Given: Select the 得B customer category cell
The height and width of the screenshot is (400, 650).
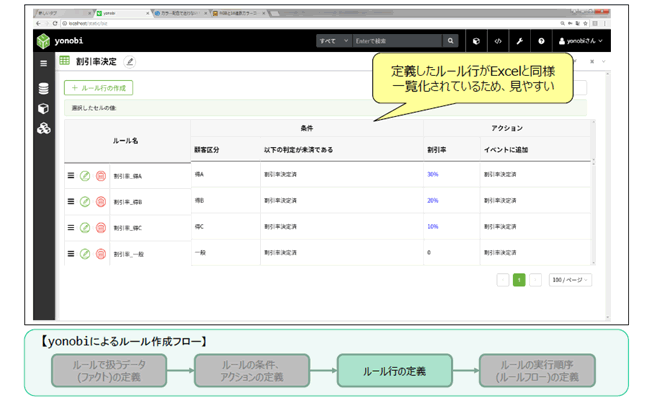Looking at the screenshot, I should (226, 201).
